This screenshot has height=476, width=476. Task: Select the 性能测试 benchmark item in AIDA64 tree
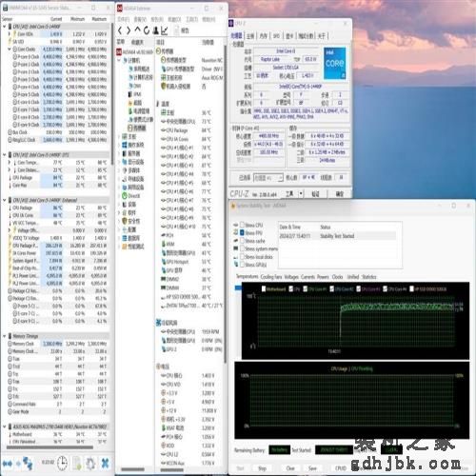[133, 247]
